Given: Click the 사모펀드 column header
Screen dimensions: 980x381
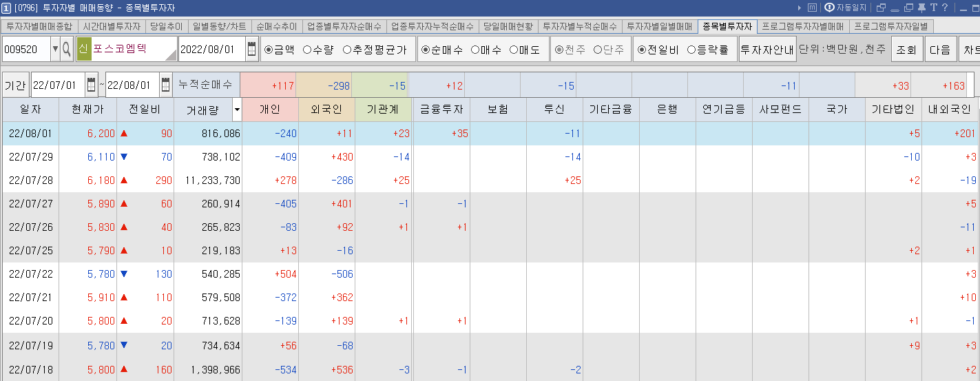Looking at the screenshot, I should point(780,109).
